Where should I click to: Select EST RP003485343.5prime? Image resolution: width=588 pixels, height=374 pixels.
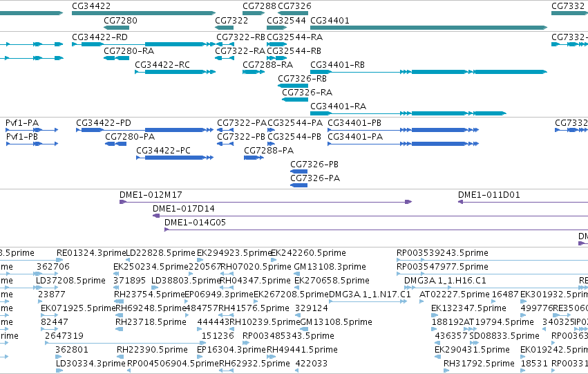coord(288,337)
